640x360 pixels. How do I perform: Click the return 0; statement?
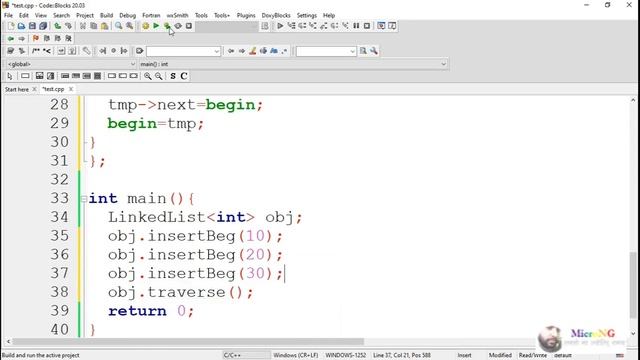click(x=151, y=311)
